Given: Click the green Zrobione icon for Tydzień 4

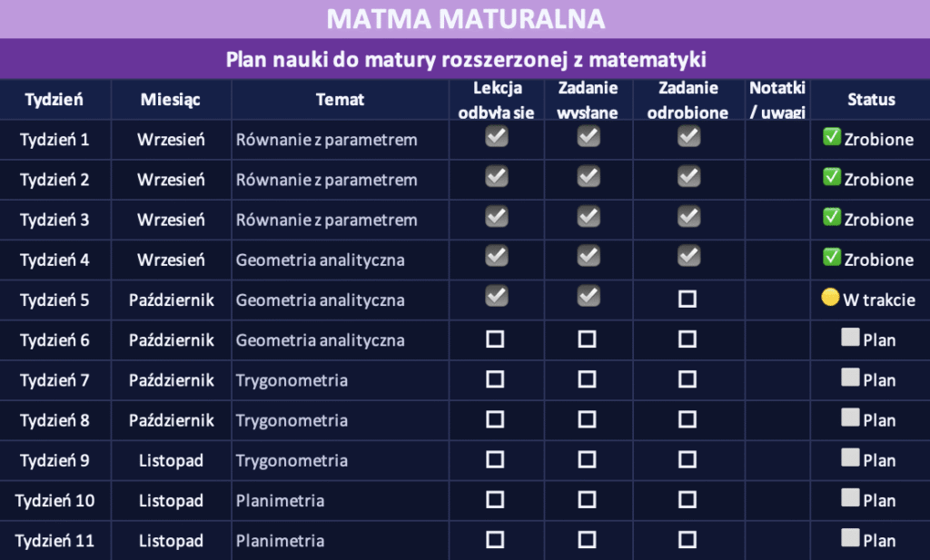Looking at the screenshot, I should coord(831,257).
